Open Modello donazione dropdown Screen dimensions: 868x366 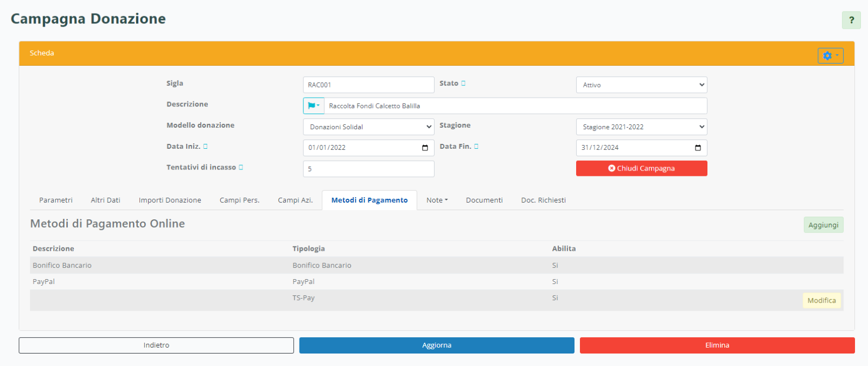click(x=369, y=127)
